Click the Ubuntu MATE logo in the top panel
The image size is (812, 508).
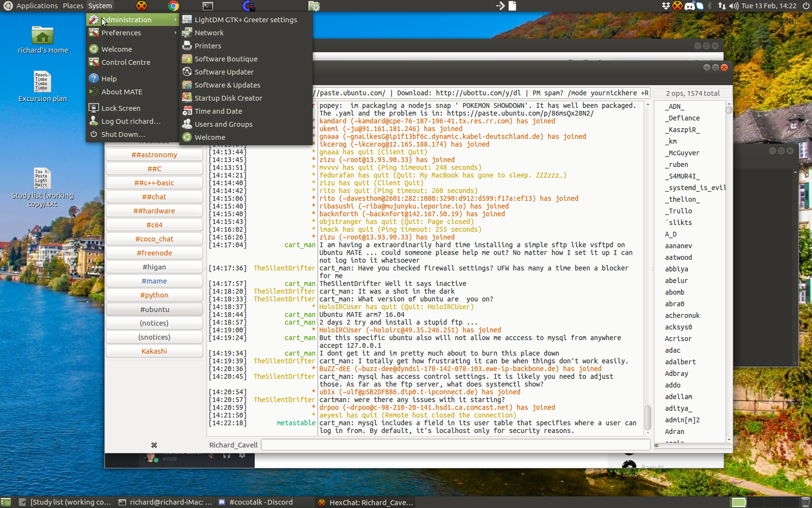[x=8, y=6]
